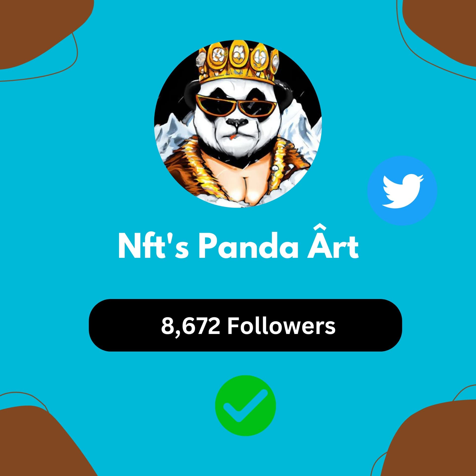Click the number 8,672
The height and width of the screenshot is (476, 476).
pyautogui.click(x=190, y=326)
